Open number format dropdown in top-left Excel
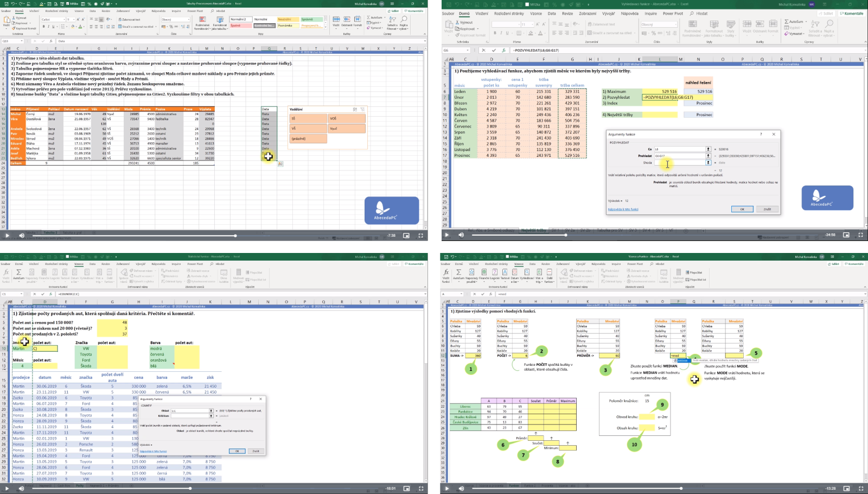This screenshot has width=868, height=494. (189, 20)
